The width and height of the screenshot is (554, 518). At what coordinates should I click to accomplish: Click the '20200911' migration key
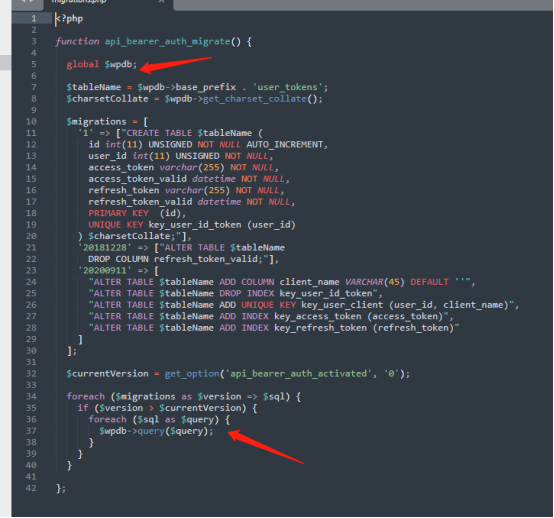[x=105, y=271]
